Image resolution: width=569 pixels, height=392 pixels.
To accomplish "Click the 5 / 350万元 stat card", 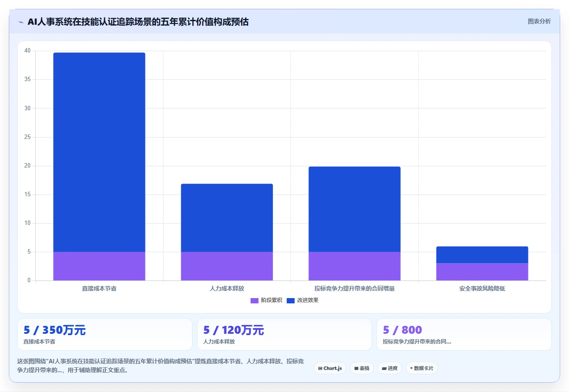I will coord(105,334).
